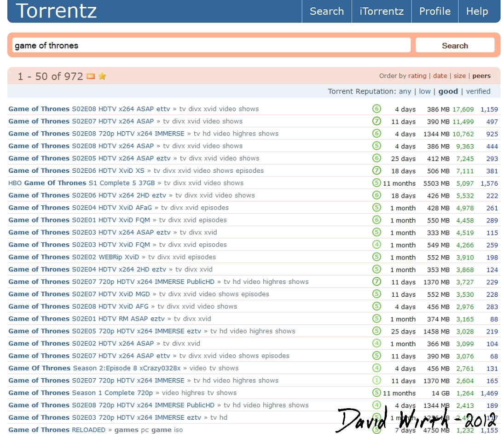504x434 pixels.
Task: Open S02E02 HDTV x264 ASAP torrent
Action: [x=81, y=343]
